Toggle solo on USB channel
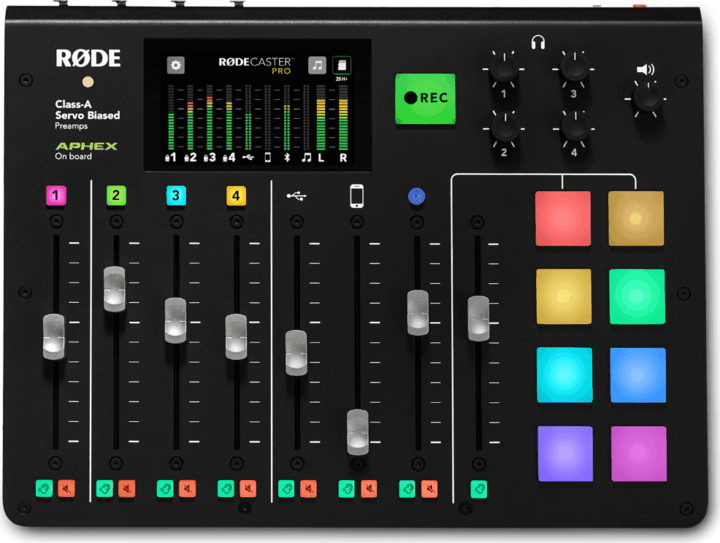 [x=286, y=489]
